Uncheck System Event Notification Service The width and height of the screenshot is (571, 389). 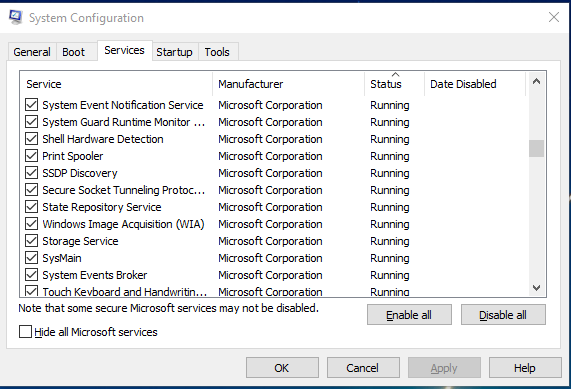(31, 105)
